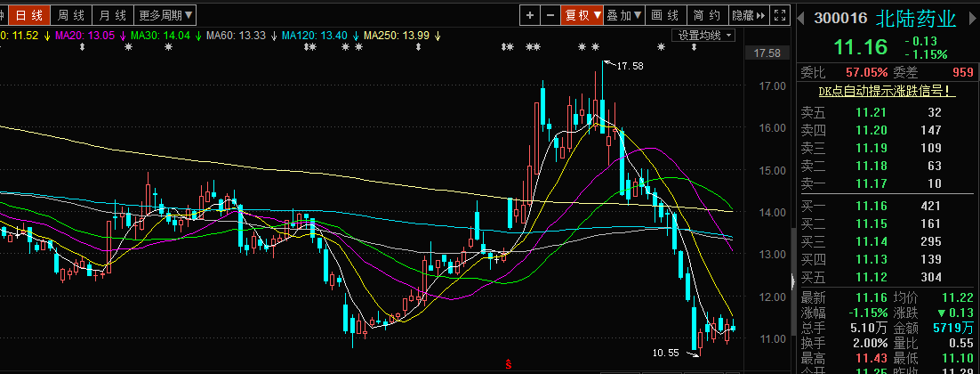Select 买四 bid row at 11.13
980x374 pixels.
[x=887, y=259]
